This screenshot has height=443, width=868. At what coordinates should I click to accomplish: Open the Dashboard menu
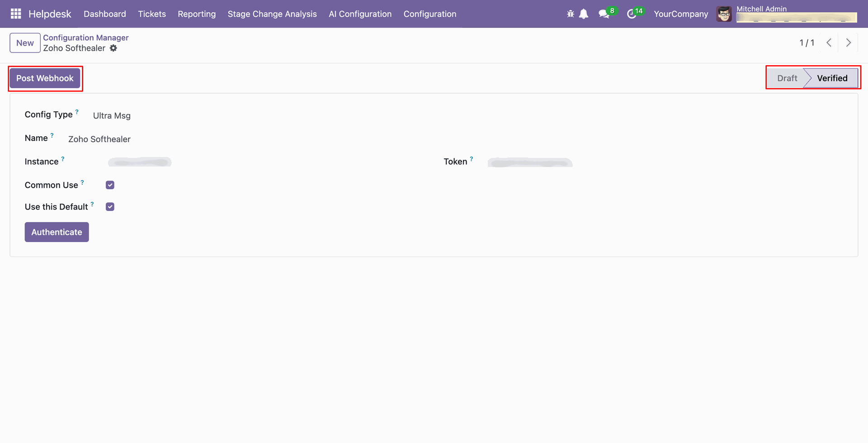pos(105,14)
